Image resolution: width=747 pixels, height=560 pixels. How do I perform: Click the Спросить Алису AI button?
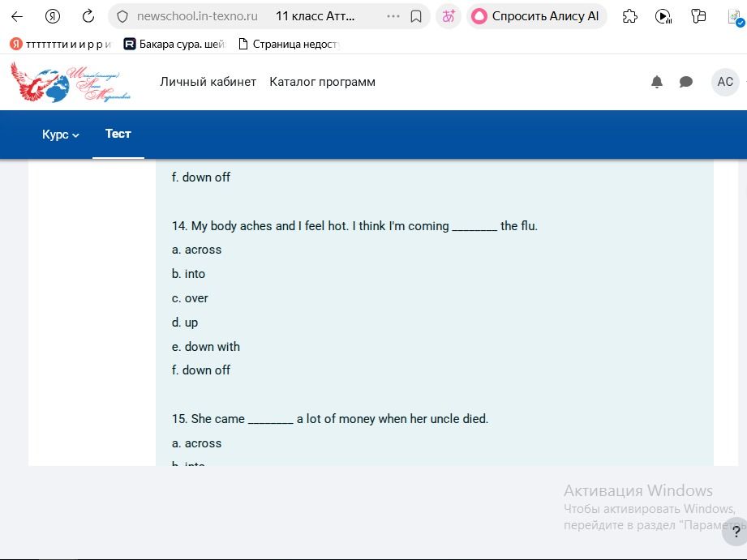(536, 17)
